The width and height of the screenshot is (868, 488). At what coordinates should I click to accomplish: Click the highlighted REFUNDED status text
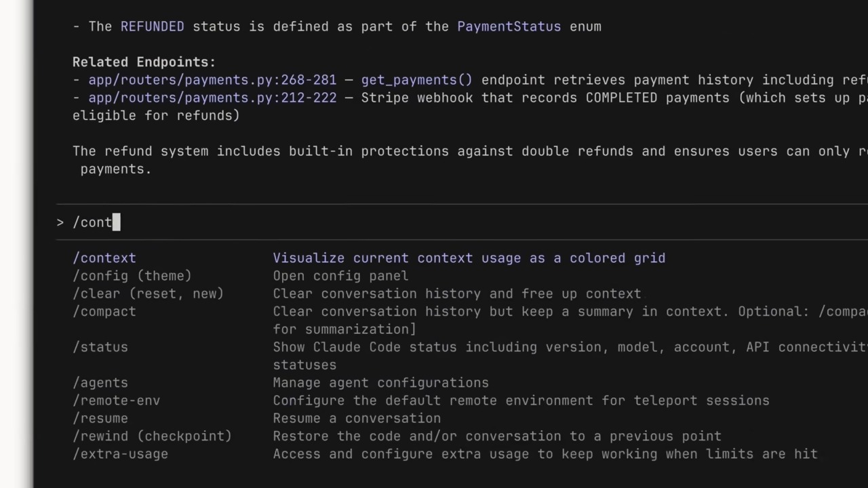[153, 26]
